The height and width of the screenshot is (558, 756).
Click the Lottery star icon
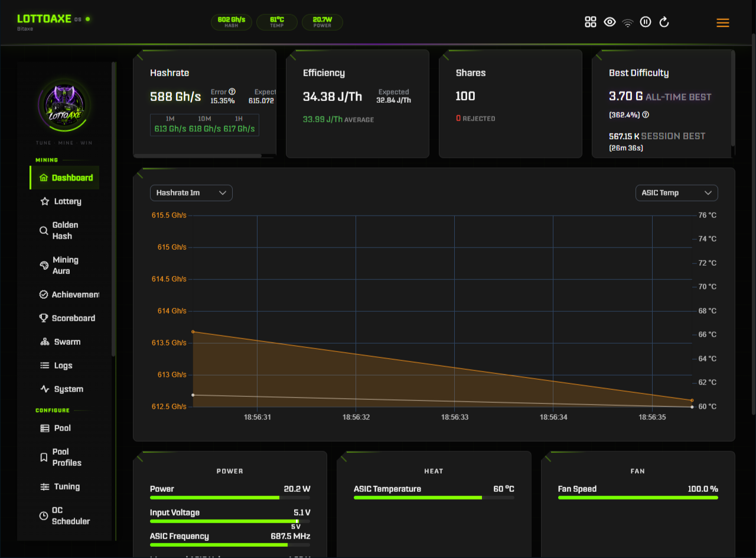coord(44,201)
